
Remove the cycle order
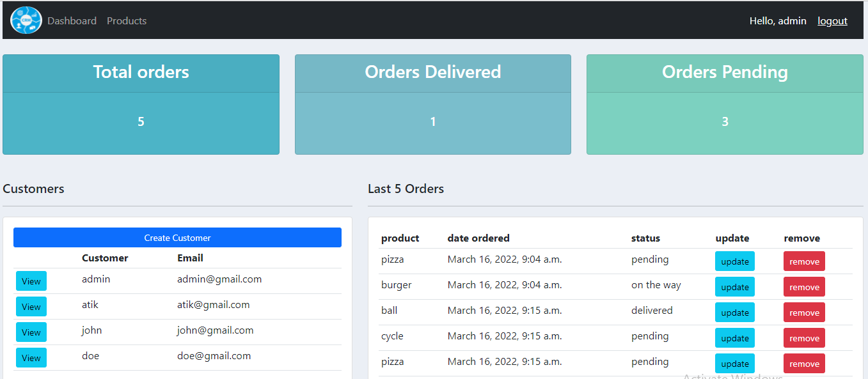804,337
